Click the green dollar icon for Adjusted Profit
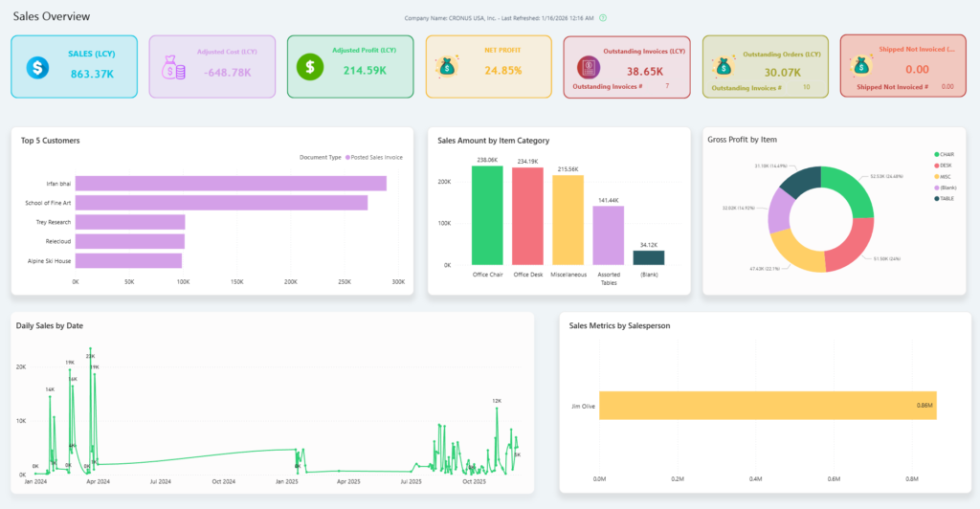The image size is (980, 509). pyautogui.click(x=309, y=66)
